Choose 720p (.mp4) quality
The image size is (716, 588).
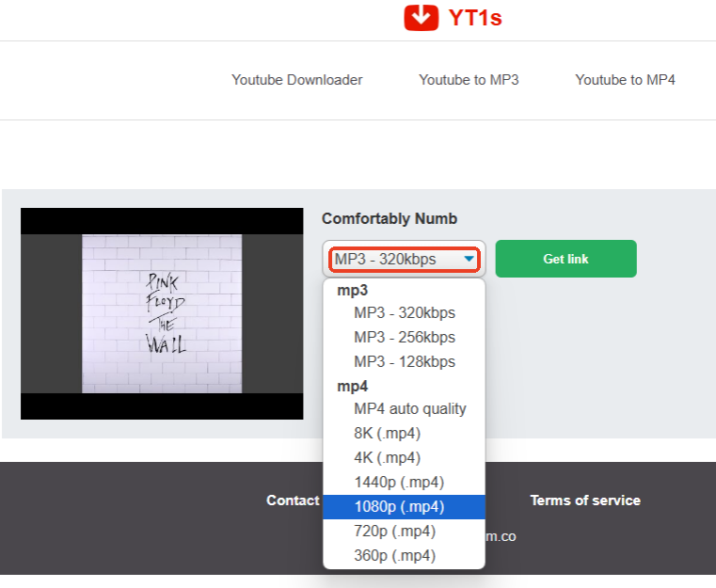click(394, 532)
